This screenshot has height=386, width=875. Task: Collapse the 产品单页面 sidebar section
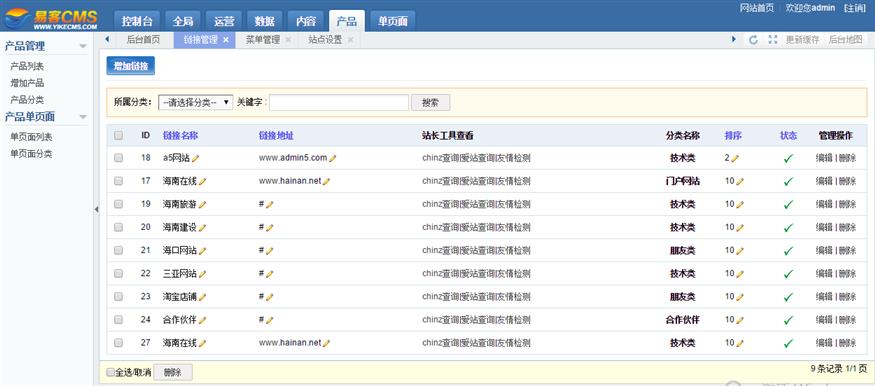click(x=83, y=117)
